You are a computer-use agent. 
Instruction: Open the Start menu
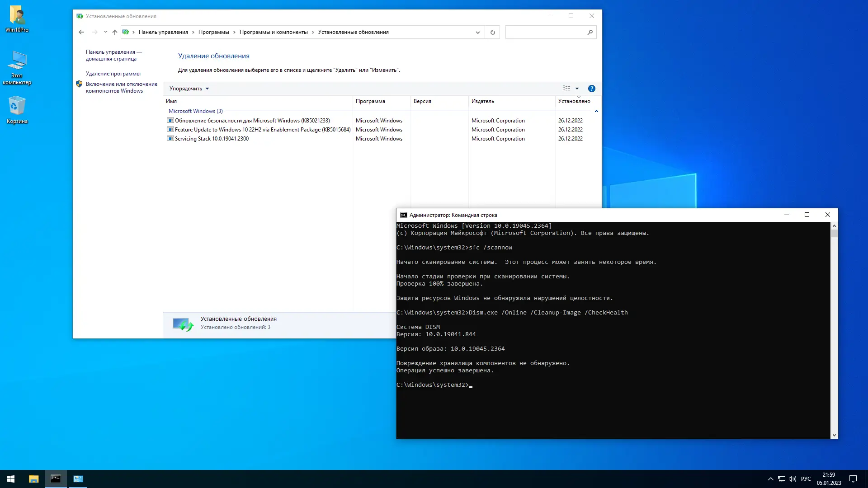point(11,479)
